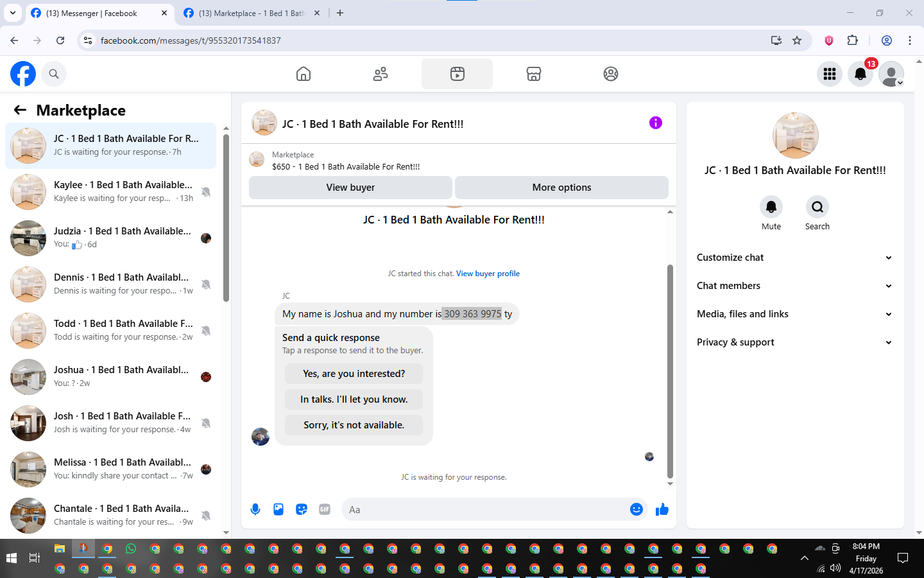The image size is (924, 578).
Task: Click the message input field Aa
Action: [486, 509]
